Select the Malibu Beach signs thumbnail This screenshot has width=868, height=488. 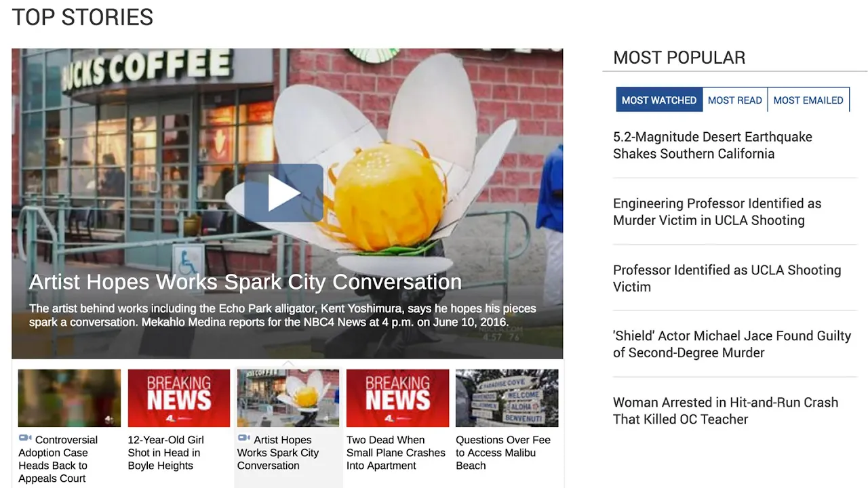(507, 398)
